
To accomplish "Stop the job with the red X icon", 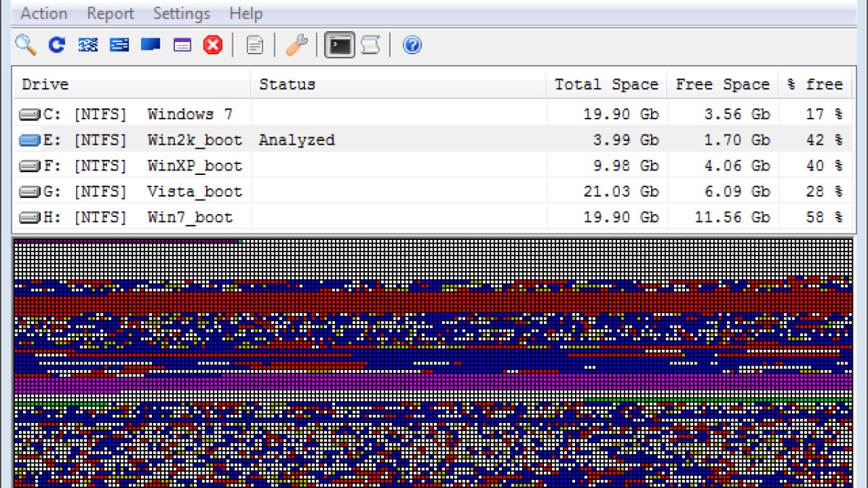I will [213, 46].
